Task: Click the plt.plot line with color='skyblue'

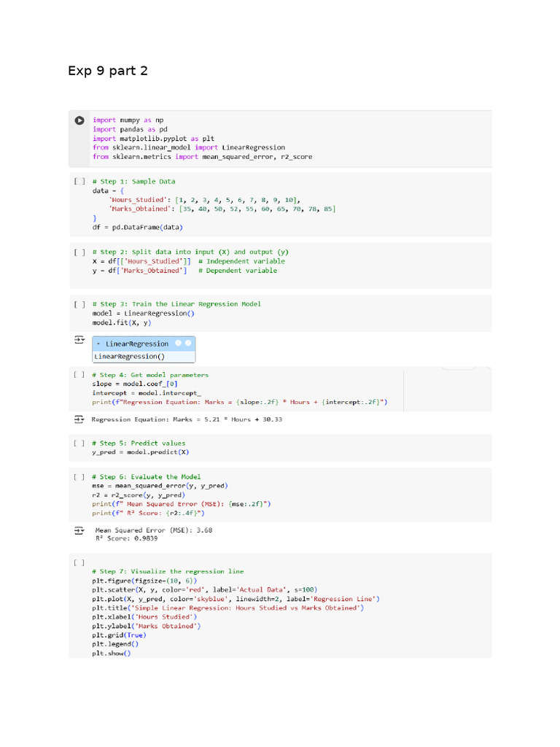Action: pyautogui.click(x=236, y=599)
